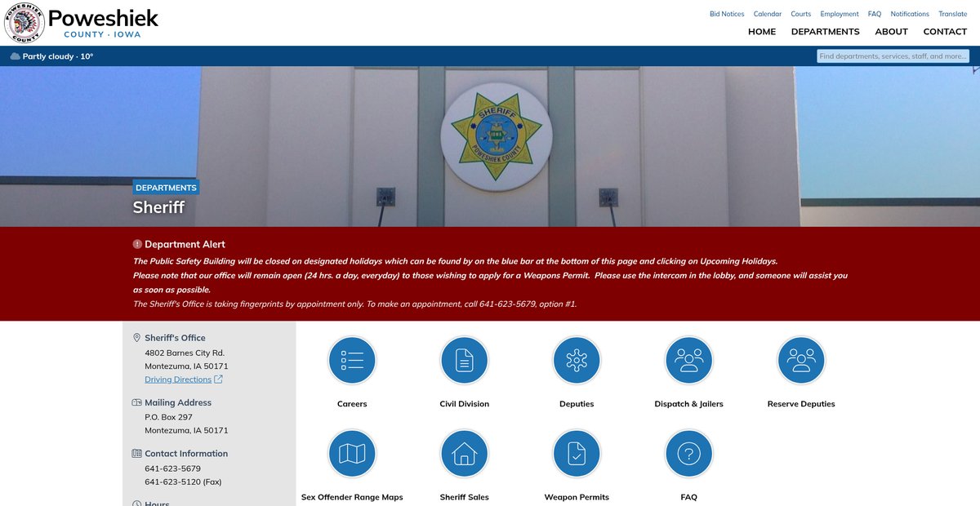Open the FAQ question mark icon
This screenshot has height=506, width=980.
(689, 453)
